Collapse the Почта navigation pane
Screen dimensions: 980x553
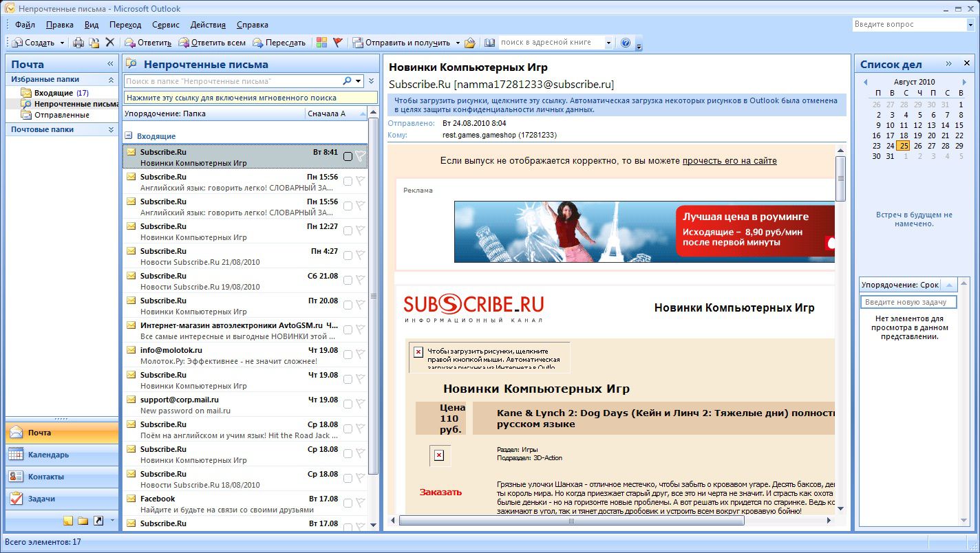click(x=110, y=64)
